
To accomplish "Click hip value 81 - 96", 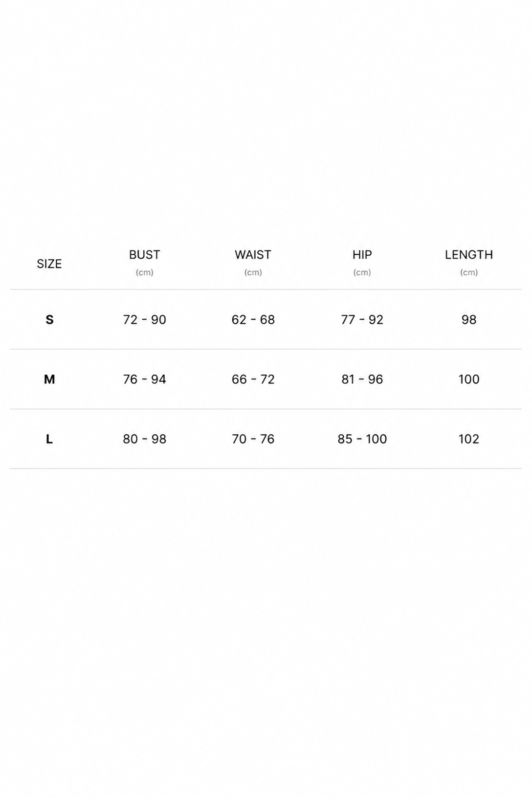I will (x=362, y=379).
